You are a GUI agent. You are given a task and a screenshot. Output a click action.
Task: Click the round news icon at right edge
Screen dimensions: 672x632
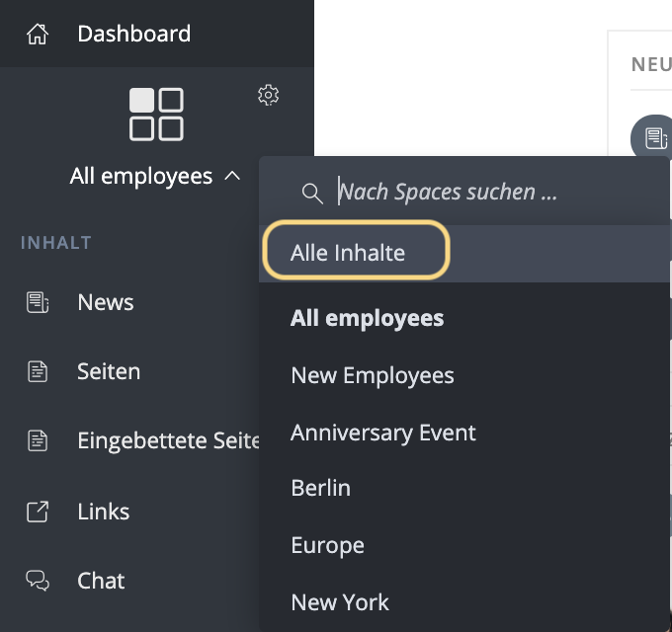(x=652, y=136)
